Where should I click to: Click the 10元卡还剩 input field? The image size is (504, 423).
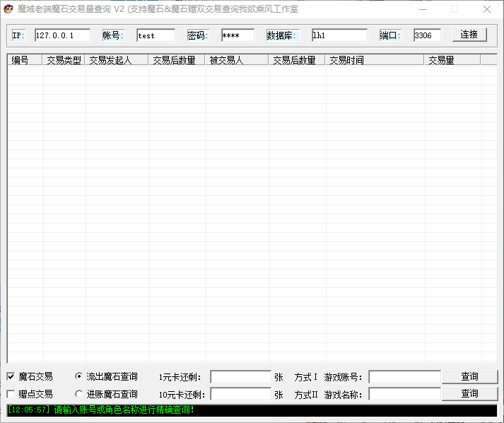pos(241,394)
